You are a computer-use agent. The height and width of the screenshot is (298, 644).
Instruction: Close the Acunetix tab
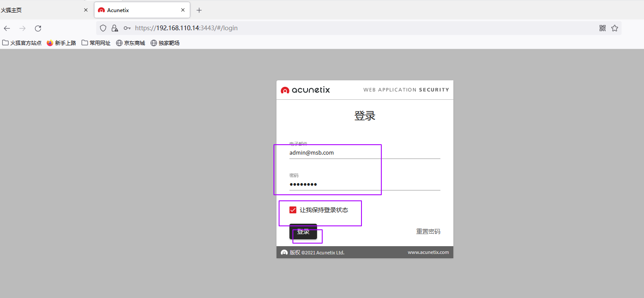pyautogui.click(x=183, y=10)
